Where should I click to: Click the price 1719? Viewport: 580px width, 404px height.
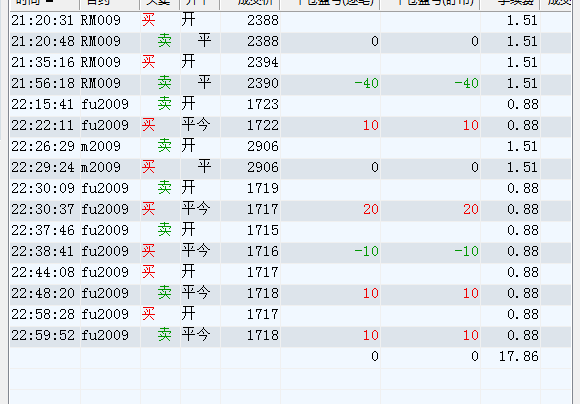point(263,188)
